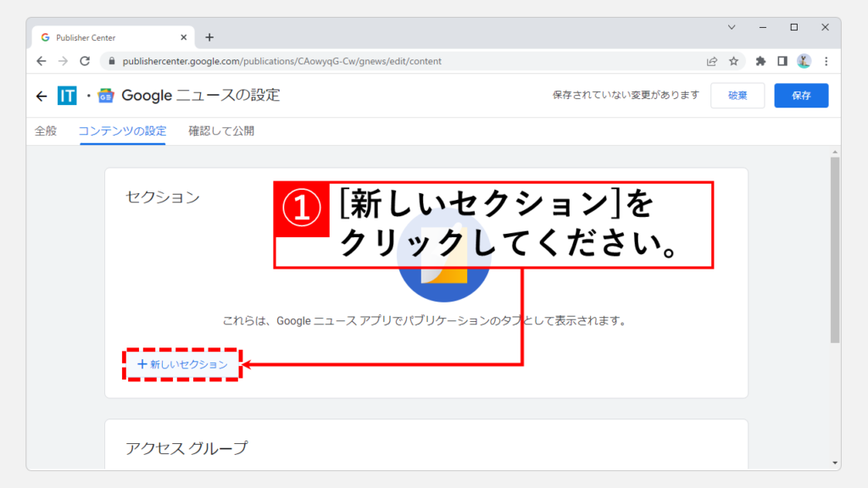Screen dimensions: 868x488
Task: Switch to the 全般 tab
Action: (x=46, y=131)
